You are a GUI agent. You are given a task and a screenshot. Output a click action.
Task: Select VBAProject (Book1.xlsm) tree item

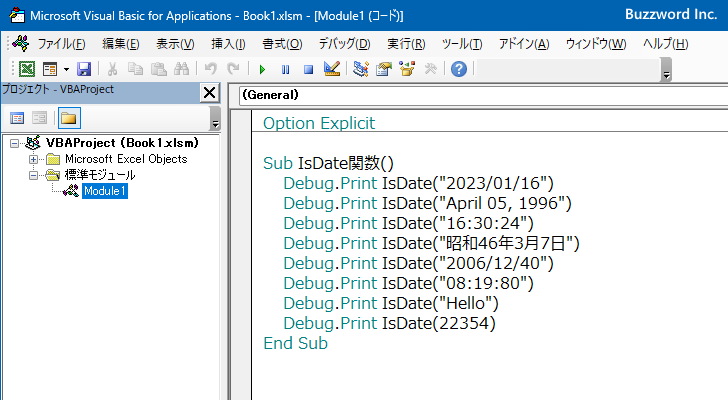coord(122,143)
